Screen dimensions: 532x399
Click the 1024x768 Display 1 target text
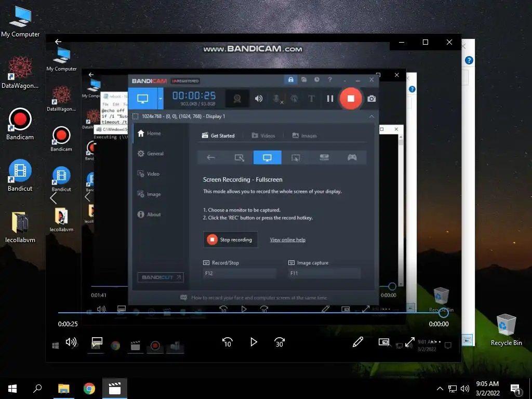pyautogui.click(x=183, y=116)
